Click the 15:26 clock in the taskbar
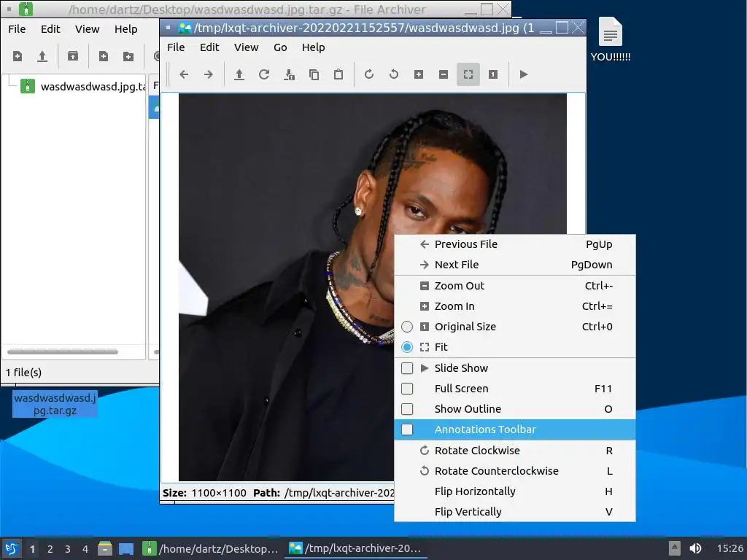 point(729,548)
